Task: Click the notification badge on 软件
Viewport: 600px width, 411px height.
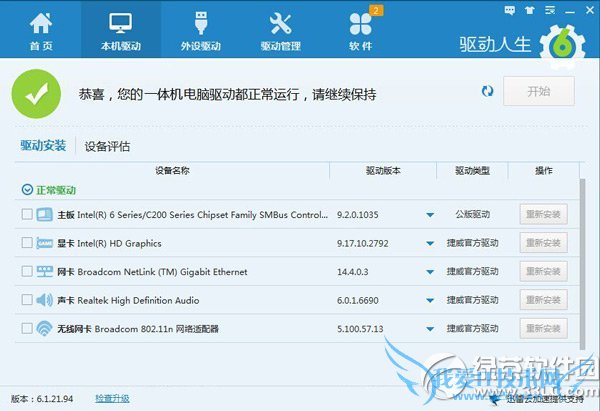Action: (376, 10)
